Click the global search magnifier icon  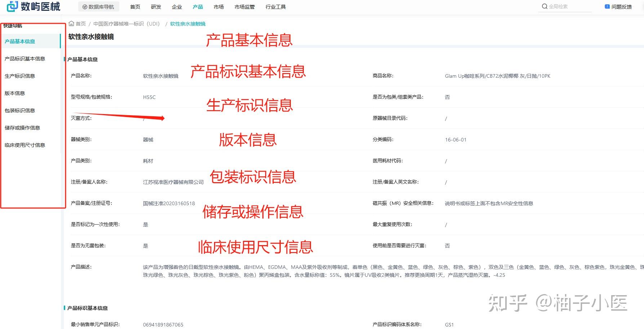tap(544, 6)
